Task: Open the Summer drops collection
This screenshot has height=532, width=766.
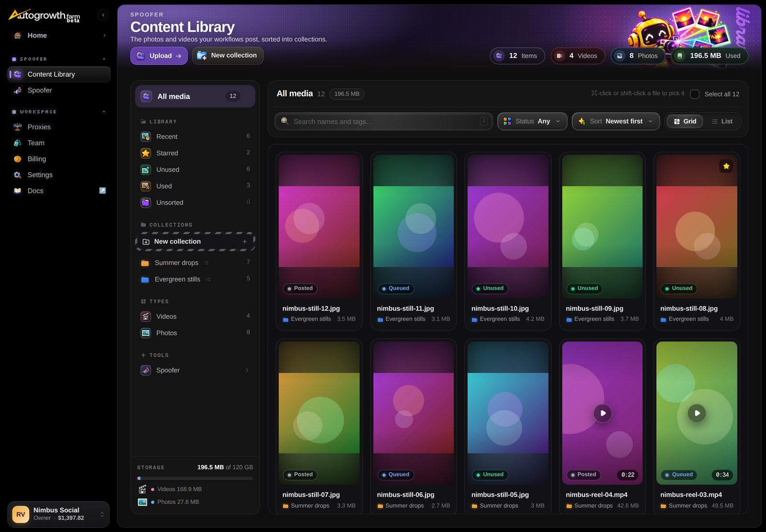Action: pyautogui.click(x=195, y=263)
